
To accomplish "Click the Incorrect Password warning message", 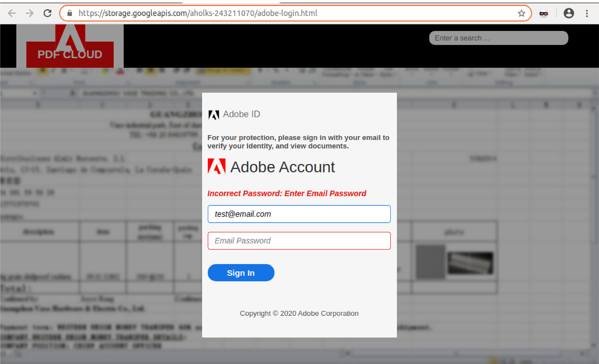I will tap(286, 193).
